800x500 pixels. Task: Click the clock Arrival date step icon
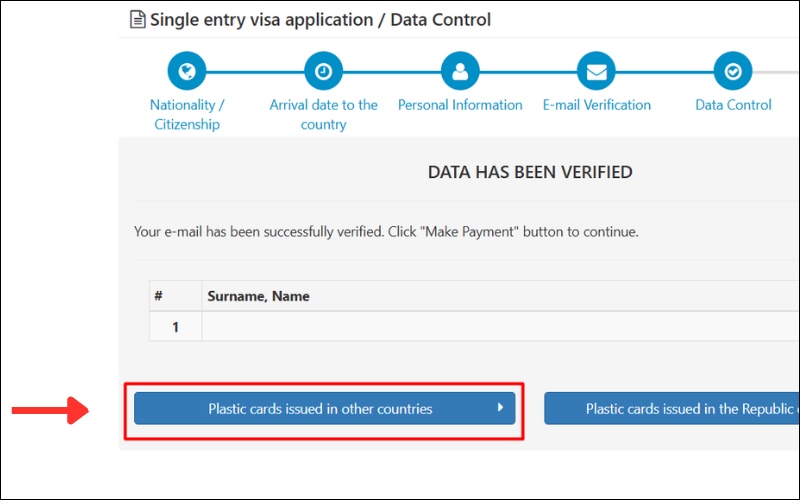[x=323, y=71]
